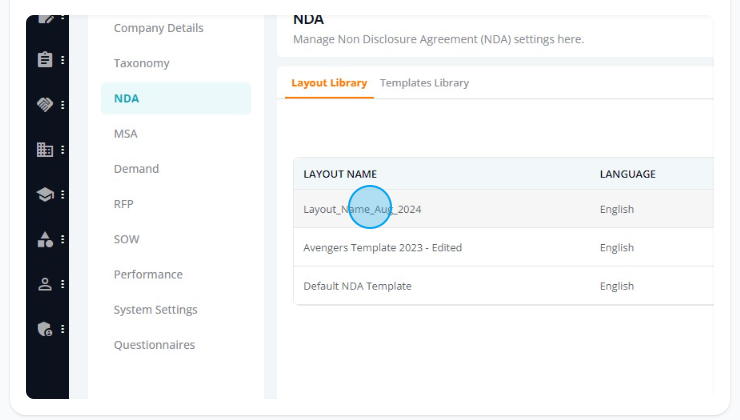740x420 pixels.
Task: Click the shield lock icon in the sidebar
Action: 45,329
